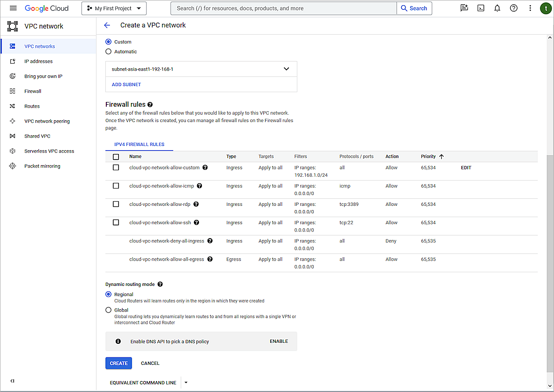Open the three-dot overflow menu in top bar
Screen dimensions: 554x392
click(530, 8)
